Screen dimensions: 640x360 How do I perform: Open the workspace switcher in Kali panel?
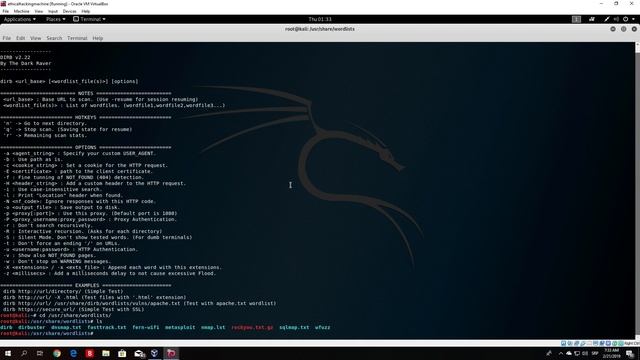click(576, 19)
